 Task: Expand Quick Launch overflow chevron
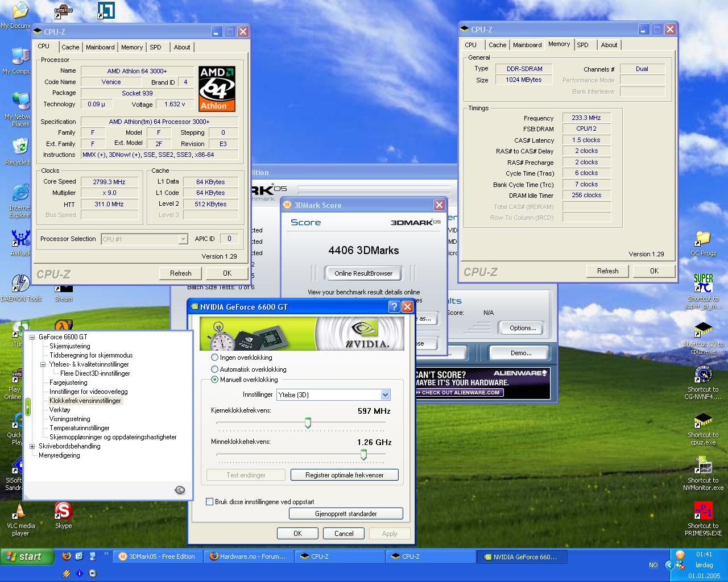tap(106, 554)
